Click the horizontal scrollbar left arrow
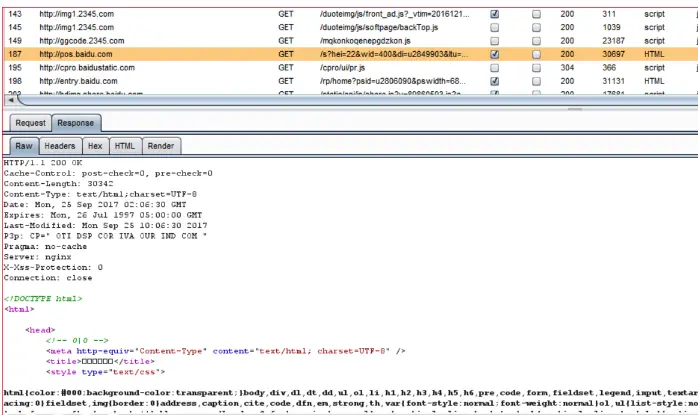Screen dimensions: 698x415 point(11,100)
